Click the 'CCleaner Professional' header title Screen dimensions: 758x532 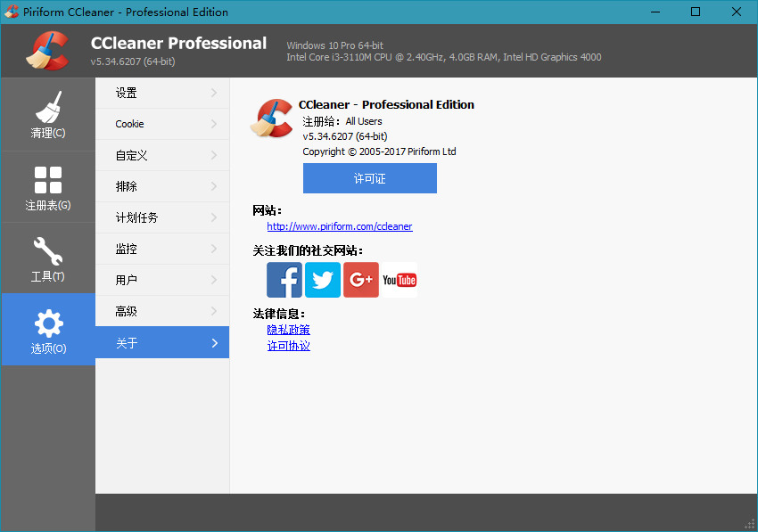pos(178,44)
